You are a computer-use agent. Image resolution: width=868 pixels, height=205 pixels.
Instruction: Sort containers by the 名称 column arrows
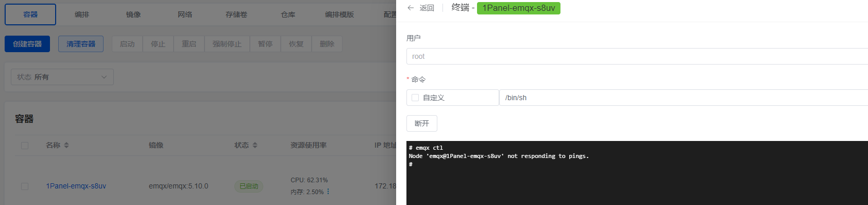click(66, 146)
